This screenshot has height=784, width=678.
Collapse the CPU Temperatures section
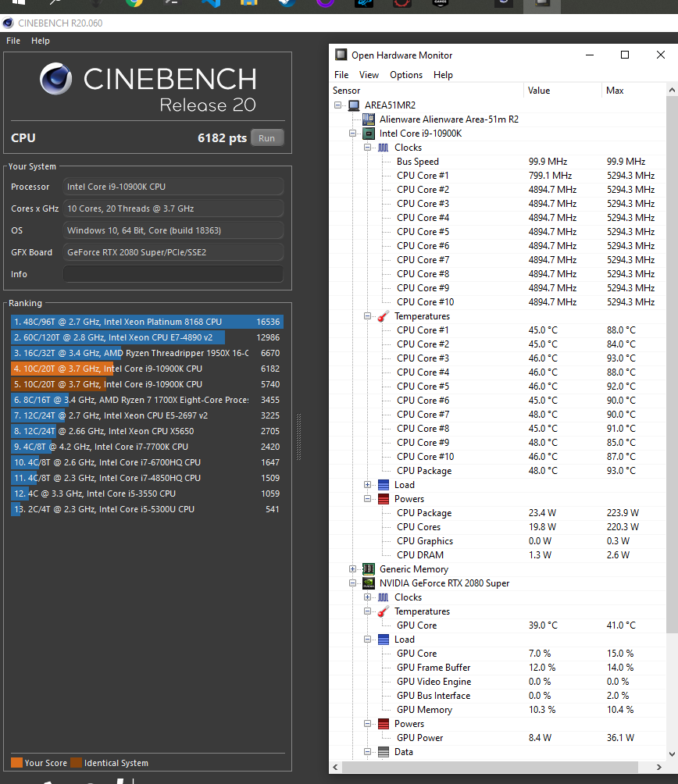367,316
